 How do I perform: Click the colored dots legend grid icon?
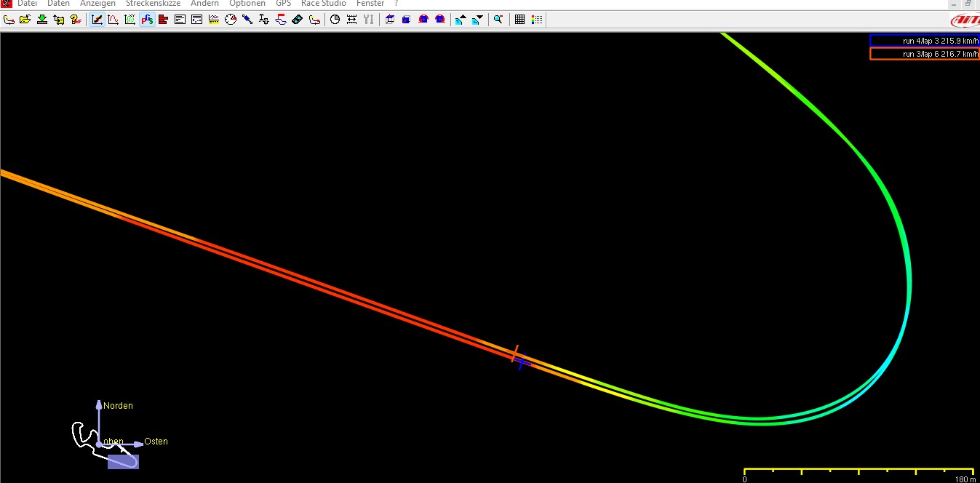point(537,20)
